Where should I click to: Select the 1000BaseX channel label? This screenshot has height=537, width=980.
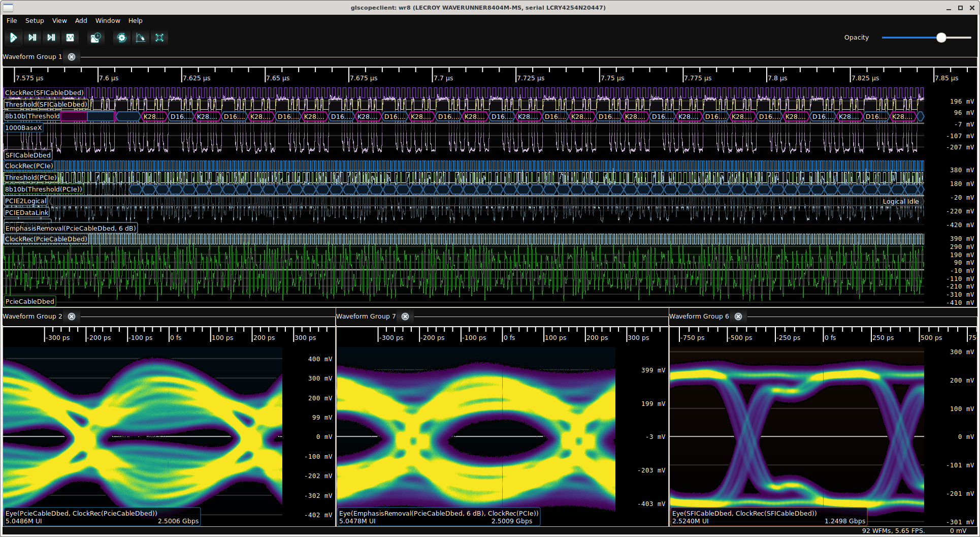click(23, 128)
